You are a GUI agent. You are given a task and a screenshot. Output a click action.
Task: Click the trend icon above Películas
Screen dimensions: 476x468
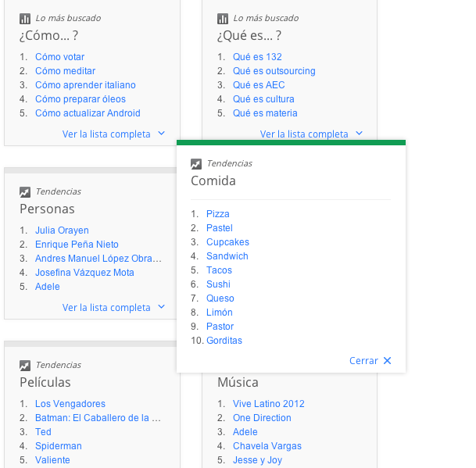click(x=25, y=366)
